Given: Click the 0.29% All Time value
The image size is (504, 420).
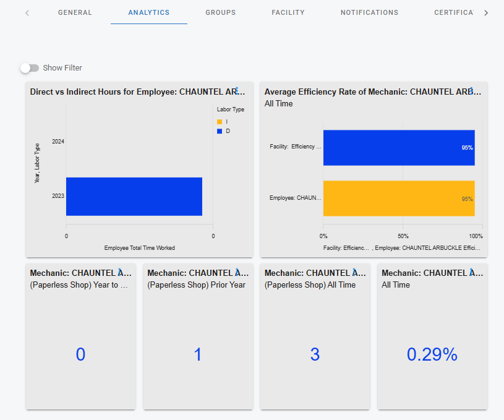Looking at the screenshot, I should coord(432,354).
